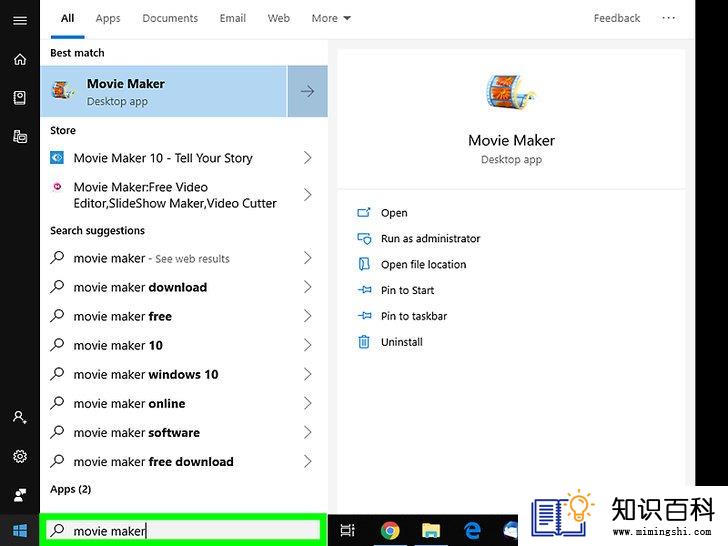
Task: Click 'movie maker windows 10' suggestion
Action: pos(146,375)
